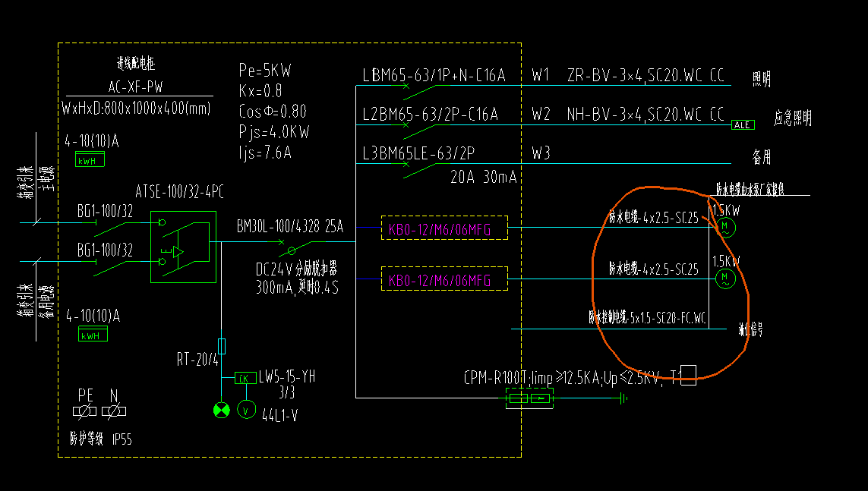The height and width of the screenshot is (491, 868).
Task: Select the LW5-15-YH label
Action: point(287,377)
